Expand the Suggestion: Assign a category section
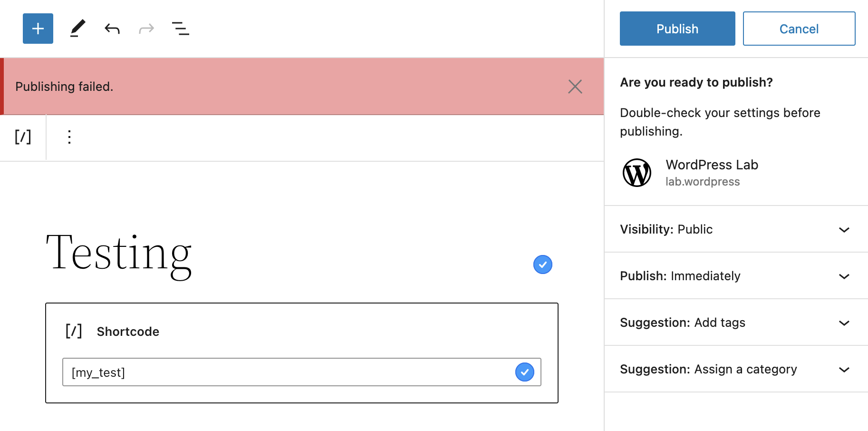The width and height of the screenshot is (868, 431). point(843,370)
